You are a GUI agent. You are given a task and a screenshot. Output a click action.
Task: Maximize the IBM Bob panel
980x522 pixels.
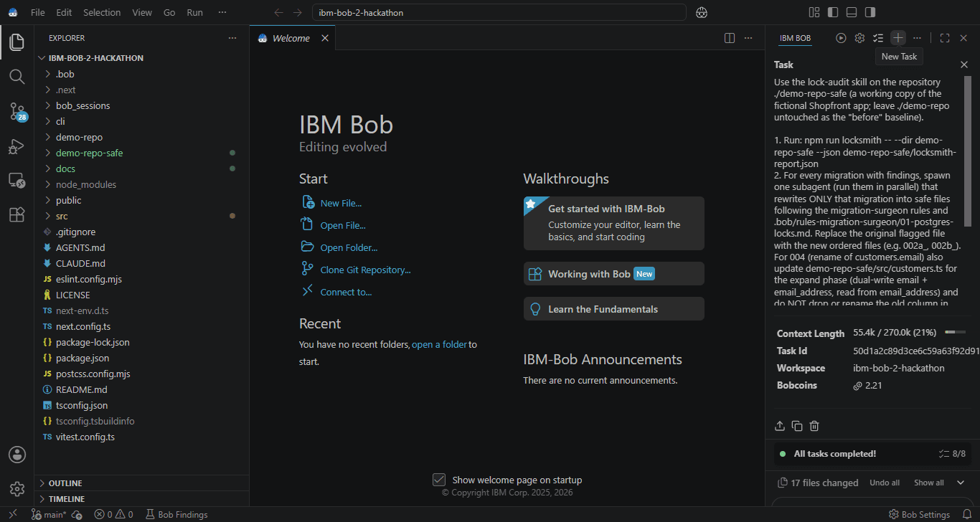(x=945, y=38)
